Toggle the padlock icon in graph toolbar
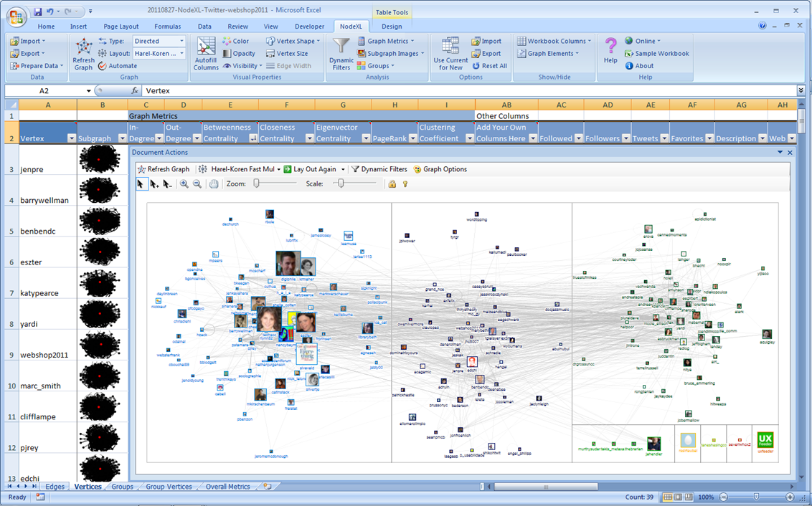The width and height of the screenshot is (812, 506). (392, 183)
